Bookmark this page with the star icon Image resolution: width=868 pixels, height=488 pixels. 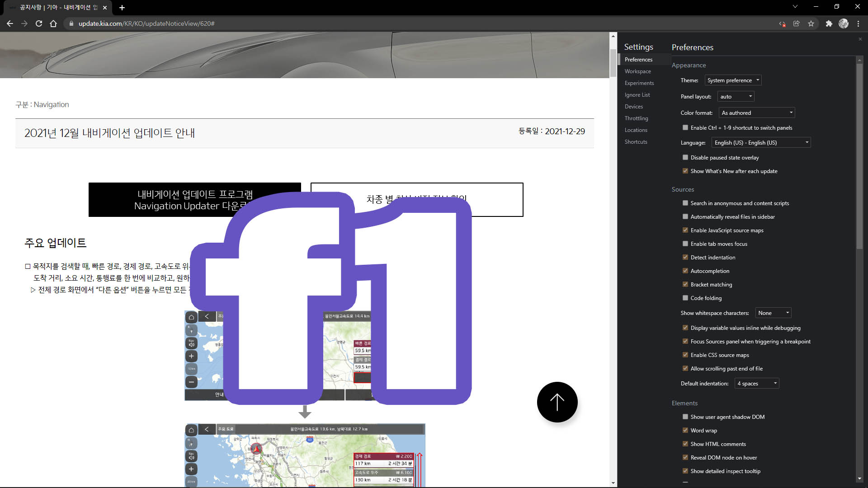pyautogui.click(x=811, y=23)
